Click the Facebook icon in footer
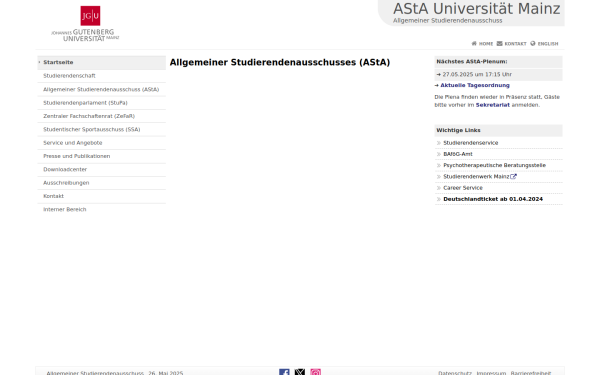 [x=284, y=372]
